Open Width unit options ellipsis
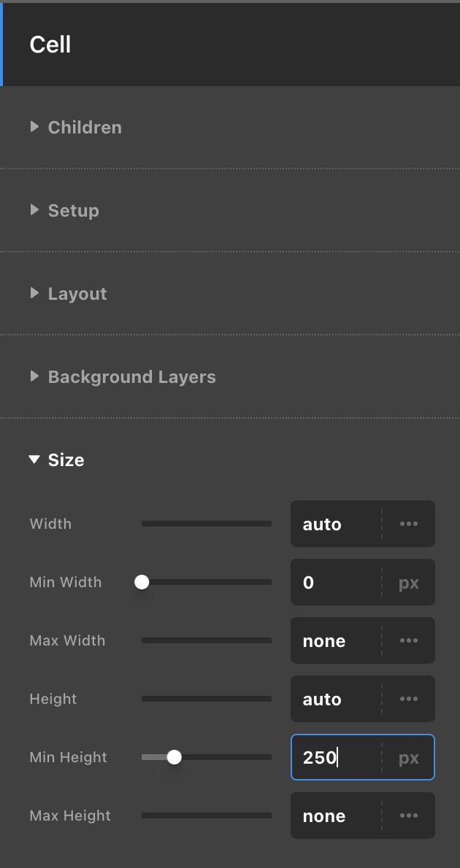 point(409,524)
